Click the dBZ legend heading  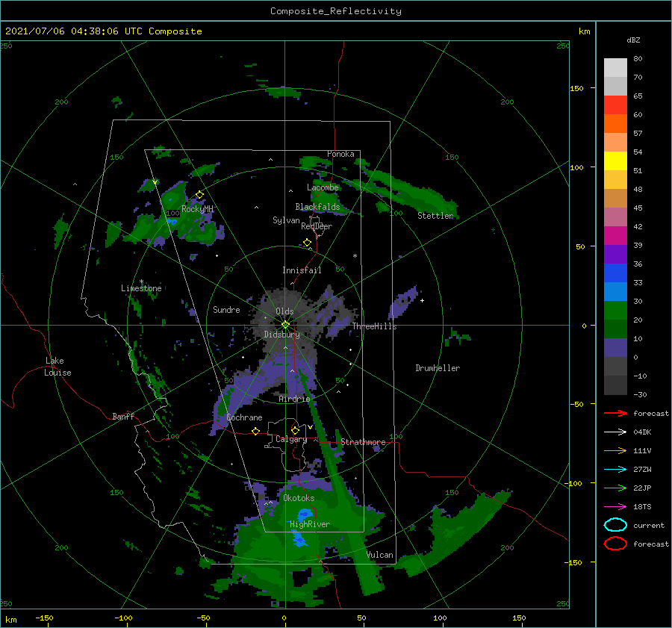tap(633, 40)
